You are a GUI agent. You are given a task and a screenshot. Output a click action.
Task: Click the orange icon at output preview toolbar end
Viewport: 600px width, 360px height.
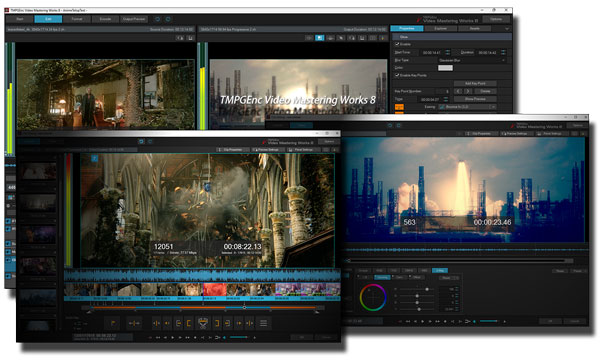[383, 38]
